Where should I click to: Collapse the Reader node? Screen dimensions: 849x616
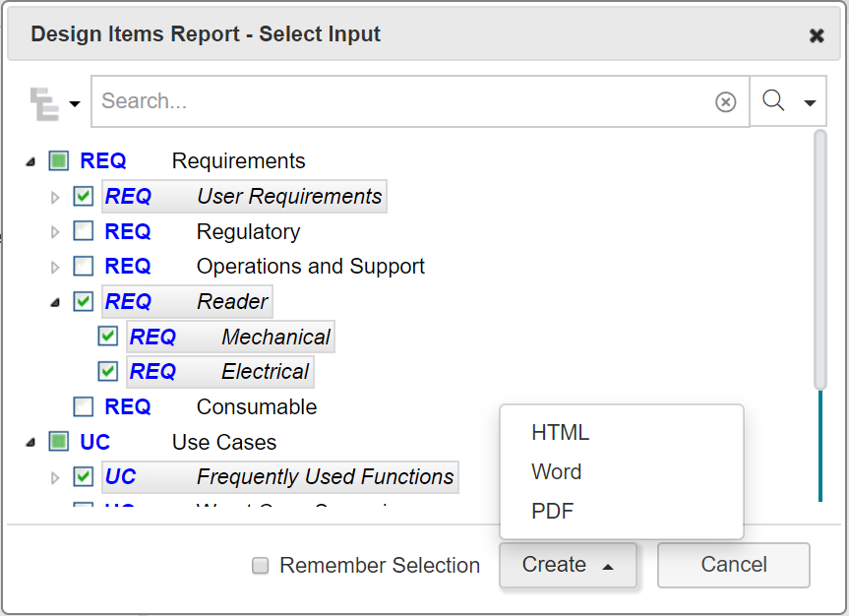point(55,302)
